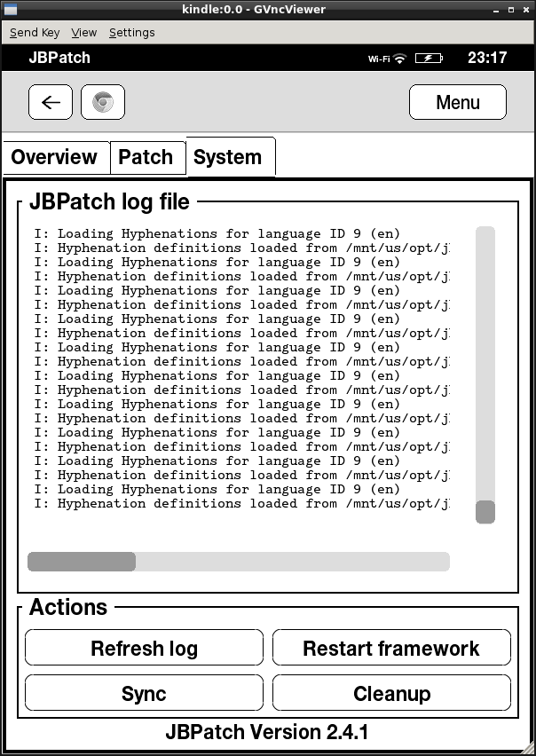The height and width of the screenshot is (756, 536).
Task: Check the Wi-Fi signal status icon
Action: (x=399, y=59)
